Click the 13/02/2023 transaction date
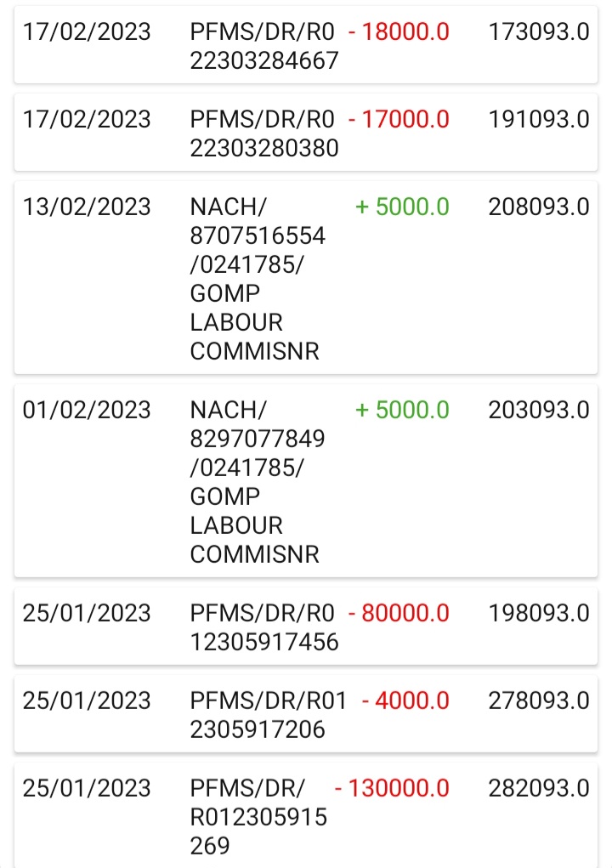The image size is (612, 868). (87, 207)
